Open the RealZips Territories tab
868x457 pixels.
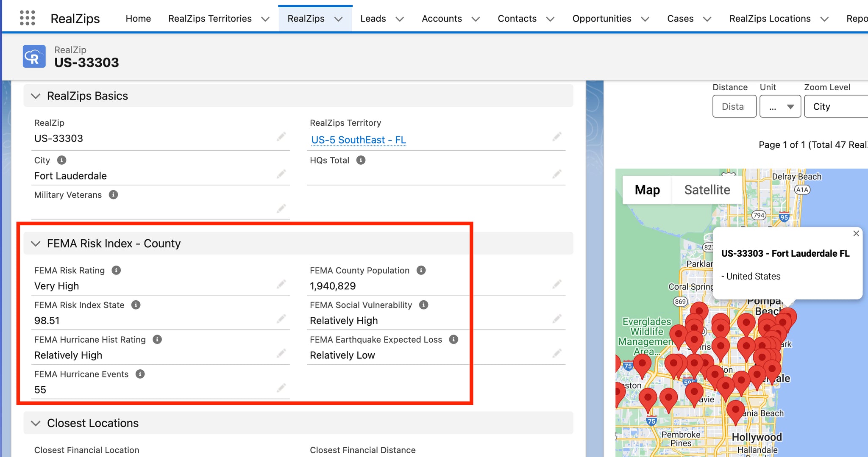[x=210, y=19]
